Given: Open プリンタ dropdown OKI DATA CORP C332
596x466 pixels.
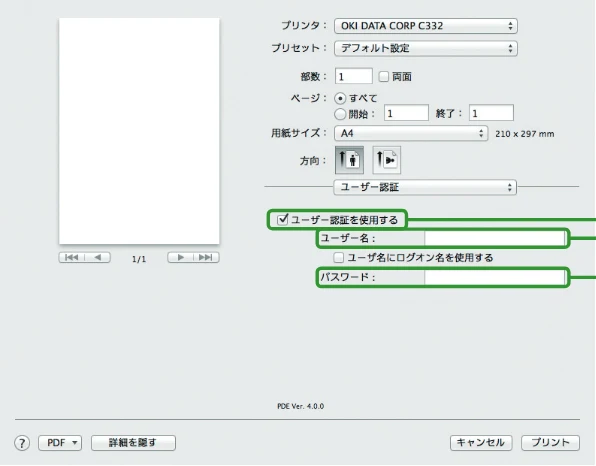Looking at the screenshot, I should tap(426, 26).
